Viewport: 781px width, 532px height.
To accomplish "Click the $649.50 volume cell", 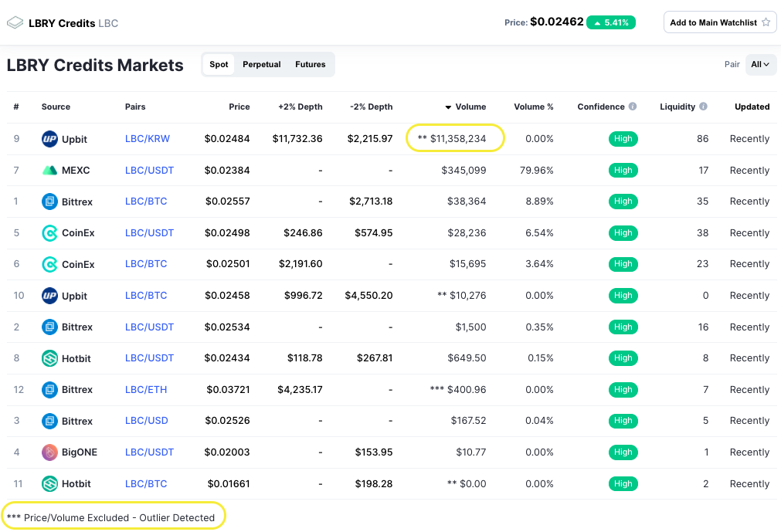I will [467, 358].
